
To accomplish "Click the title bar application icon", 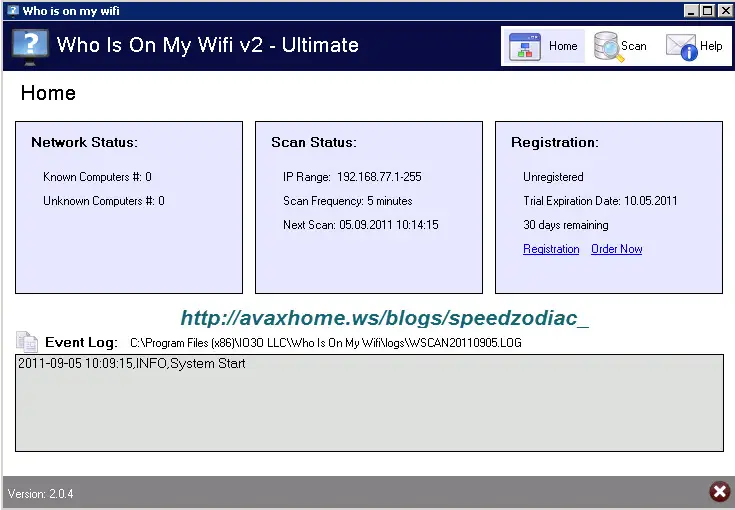I will (x=13, y=10).
